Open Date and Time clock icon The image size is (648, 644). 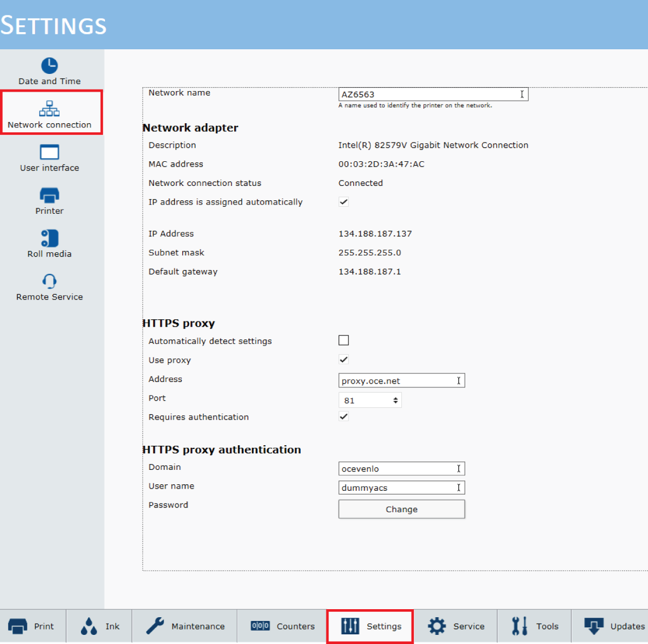(49, 66)
